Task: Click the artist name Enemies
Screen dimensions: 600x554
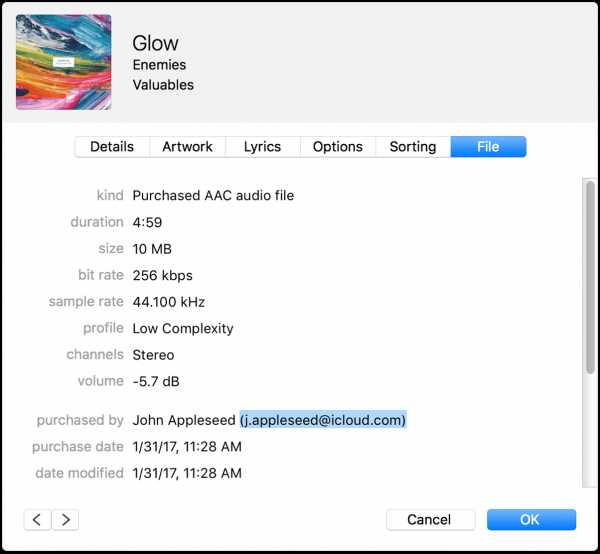Action: tap(159, 65)
